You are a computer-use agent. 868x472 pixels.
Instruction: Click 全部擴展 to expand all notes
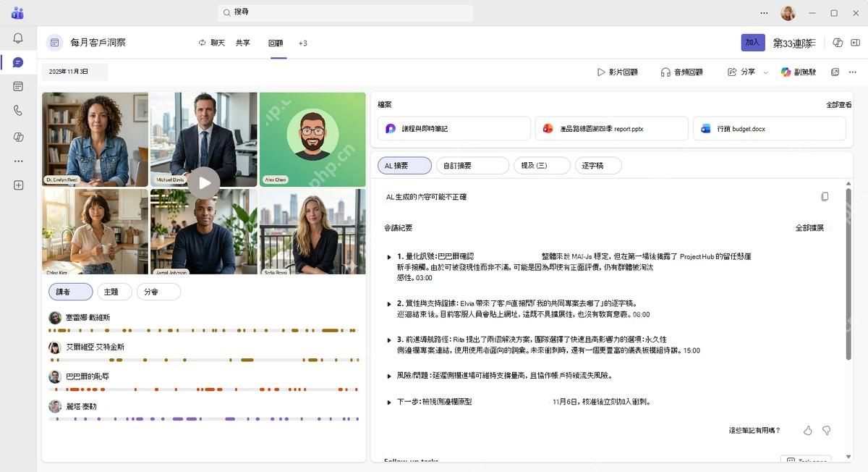coord(809,228)
